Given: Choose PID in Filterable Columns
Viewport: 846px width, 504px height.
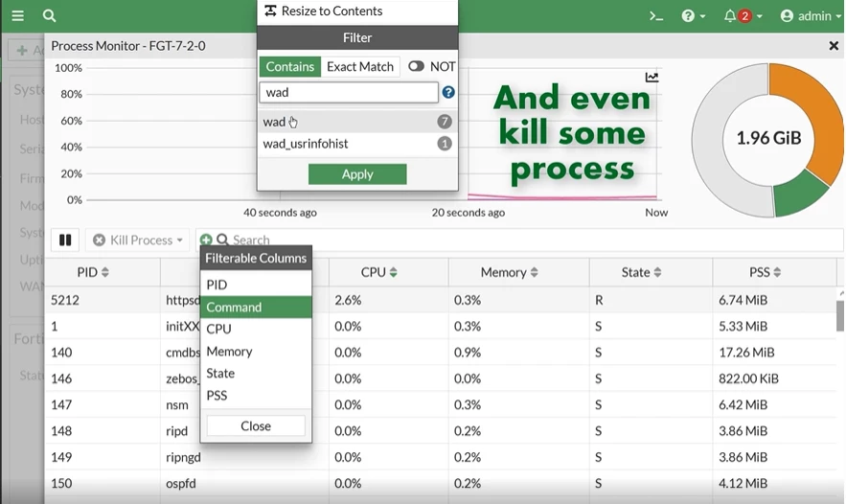Looking at the screenshot, I should coord(256,285).
